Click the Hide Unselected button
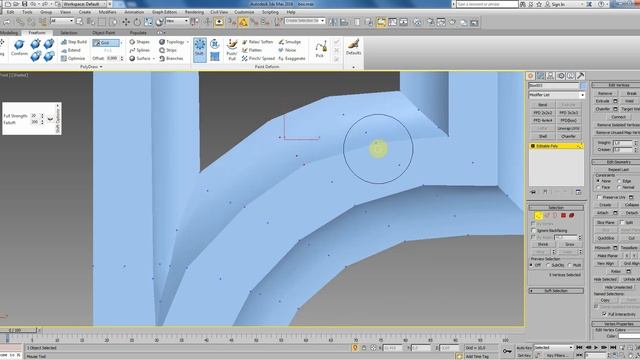Screen dimensions: 640x360 (x=618, y=287)
